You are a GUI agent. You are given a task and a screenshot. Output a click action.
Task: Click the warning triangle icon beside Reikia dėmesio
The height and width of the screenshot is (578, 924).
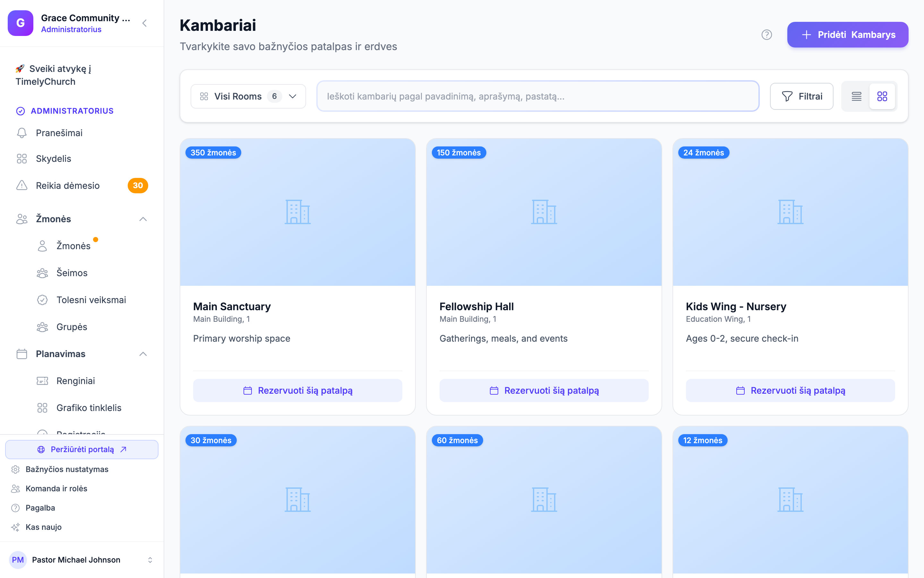(x=22, y=185)
